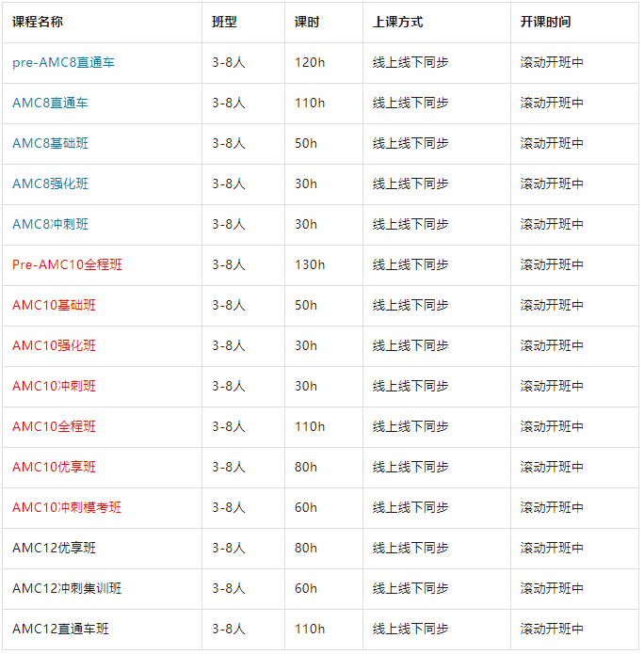The image size is (644, 654).
Task: Click the AMC10冲刺班 course name
Action: point(54,386)
